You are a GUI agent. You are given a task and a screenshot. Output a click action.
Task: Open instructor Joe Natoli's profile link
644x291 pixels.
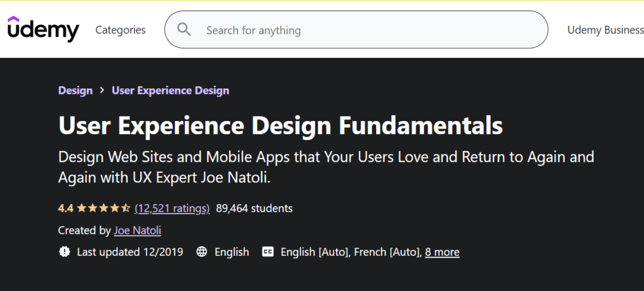click(138, 231)
